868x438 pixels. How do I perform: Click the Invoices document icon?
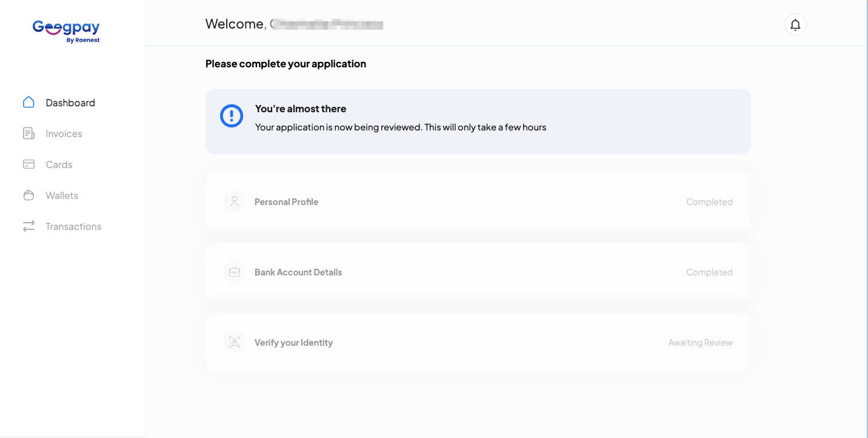coord(28,133)
